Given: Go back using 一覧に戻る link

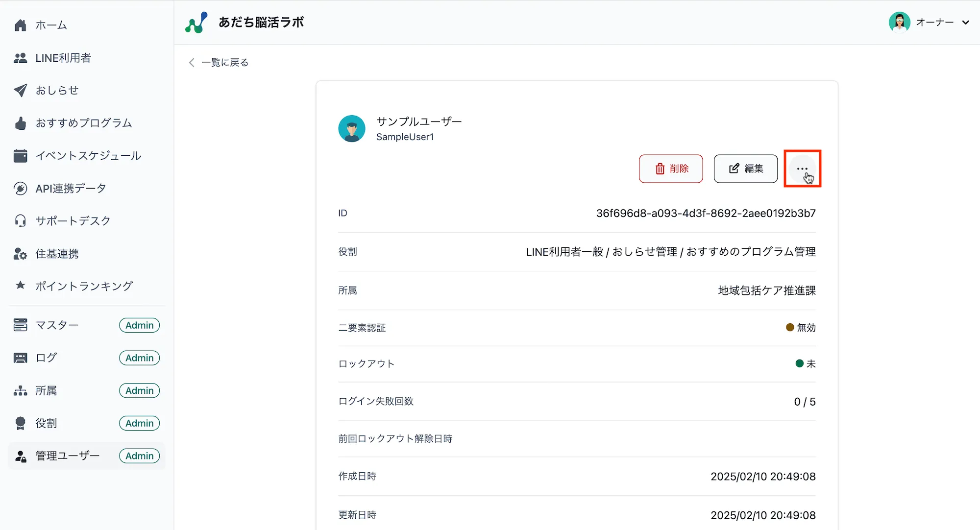Looking at the screenshot, I should pyautogui.click(x=218, y=62).
